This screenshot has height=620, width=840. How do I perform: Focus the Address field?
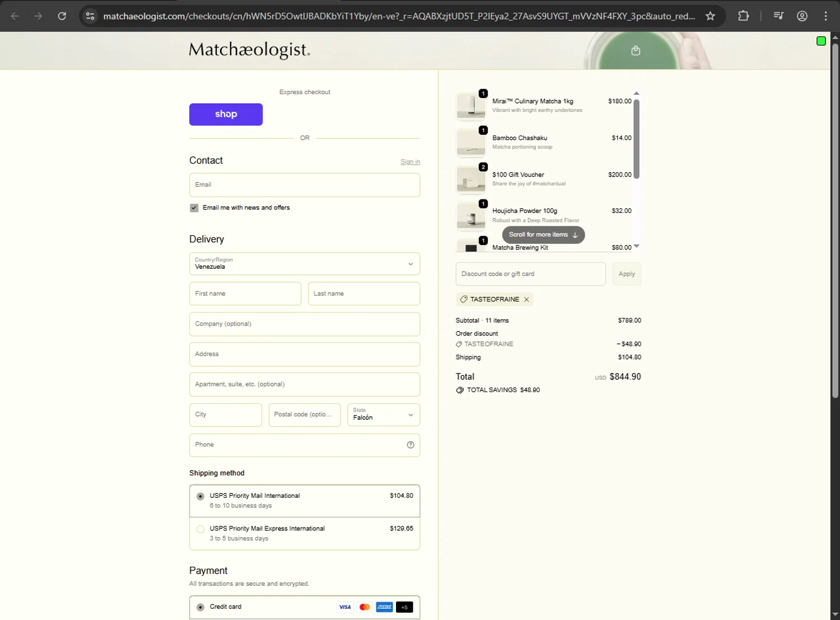(305, 354)
